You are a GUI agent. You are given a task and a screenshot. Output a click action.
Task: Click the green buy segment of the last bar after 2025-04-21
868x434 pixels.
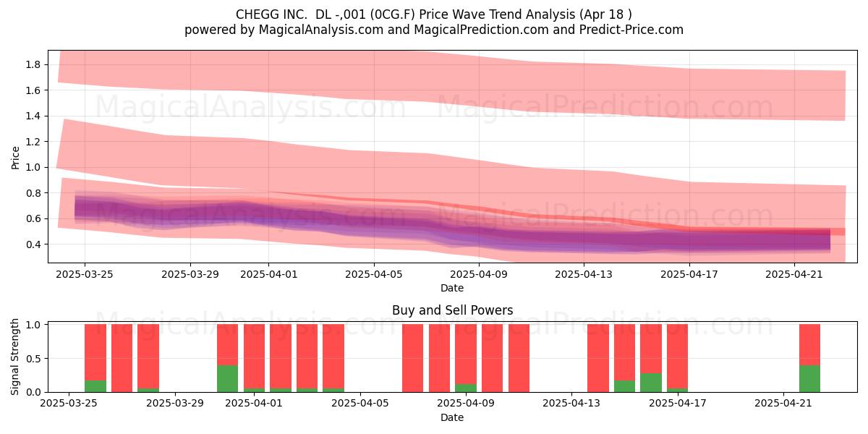[809, 378]
